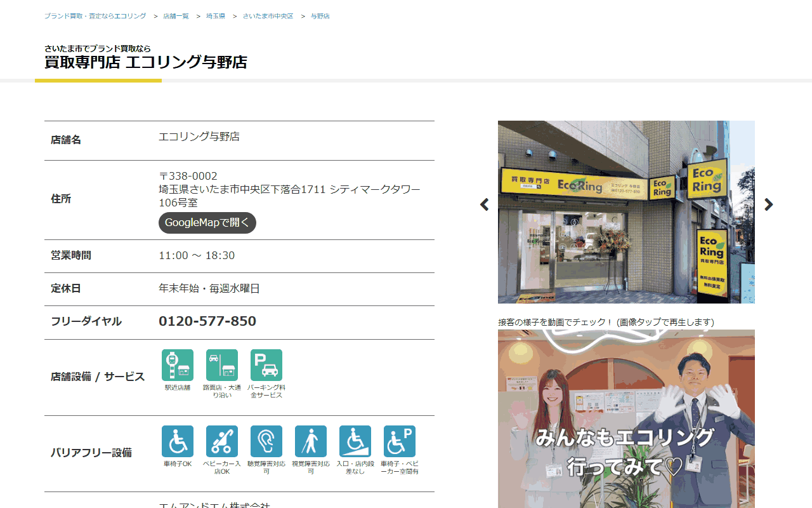Click the 車椅子・ベビーカー空間有 parking-space icon

click(400, 441)
